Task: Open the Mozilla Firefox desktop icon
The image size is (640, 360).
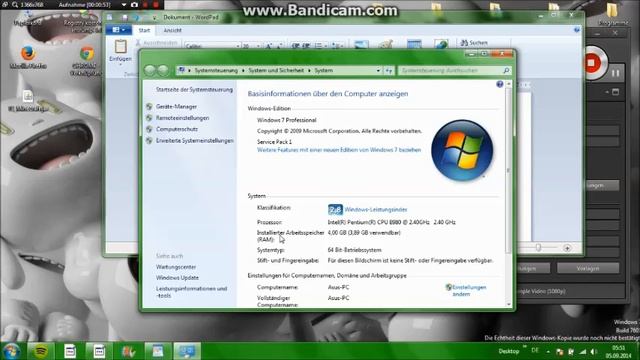Action: [28, 57]
